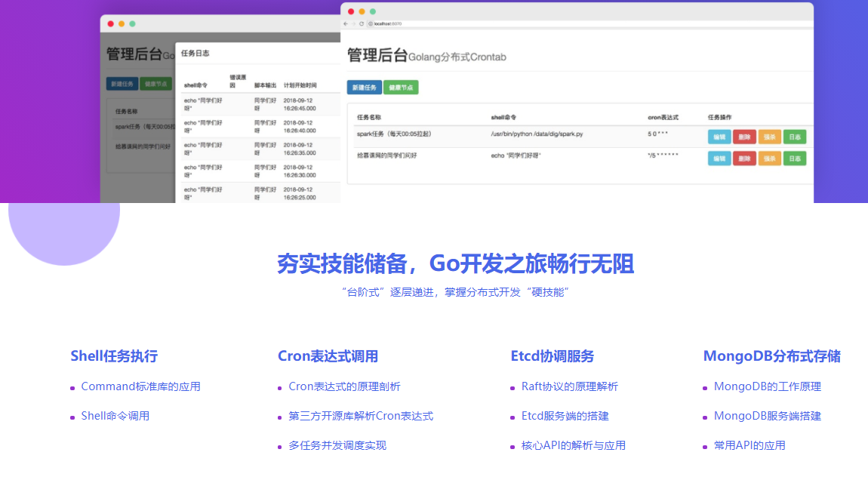868x477 pixels.
Task: Select the MongoDB服务端搭建 item
Action: [767, 416]
